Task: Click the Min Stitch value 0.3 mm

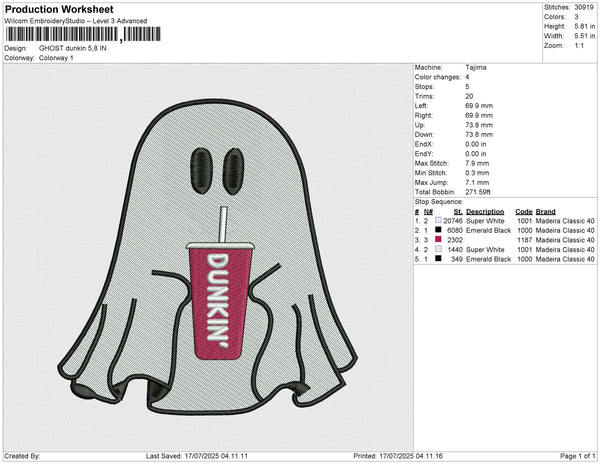Action: pyautogui.click(x=477, y=173)
